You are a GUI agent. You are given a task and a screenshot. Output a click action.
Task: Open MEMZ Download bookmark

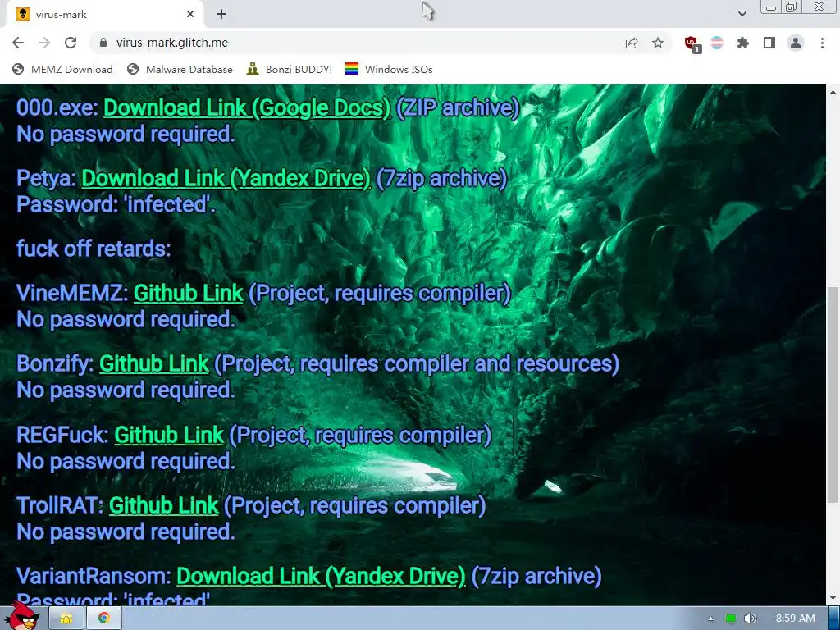click(x=62, y=69)
